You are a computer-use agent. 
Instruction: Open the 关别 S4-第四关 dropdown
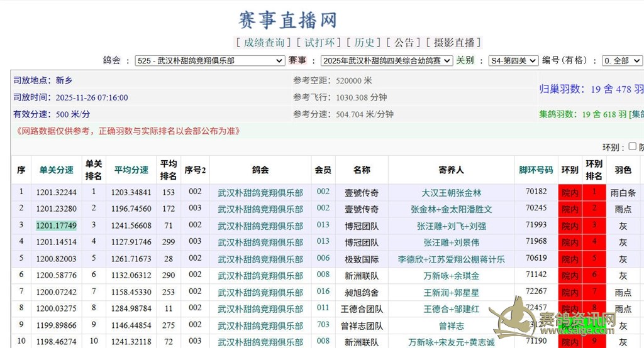point(514,61)
